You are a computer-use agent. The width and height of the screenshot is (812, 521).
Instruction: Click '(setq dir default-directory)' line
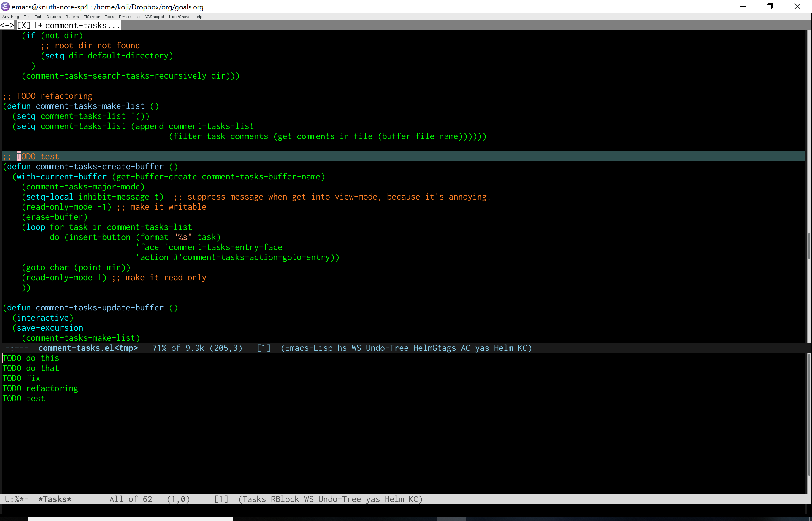[107, 56]
